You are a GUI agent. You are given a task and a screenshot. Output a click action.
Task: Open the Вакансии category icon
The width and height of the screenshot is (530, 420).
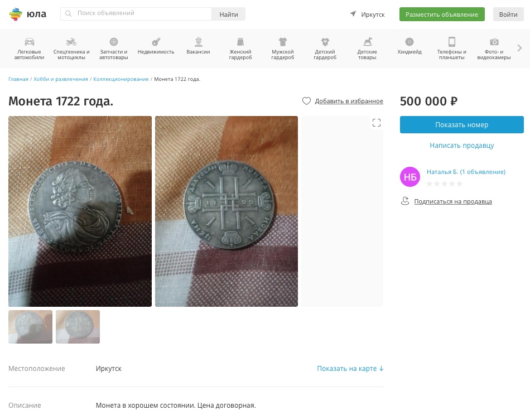[198, 42]
